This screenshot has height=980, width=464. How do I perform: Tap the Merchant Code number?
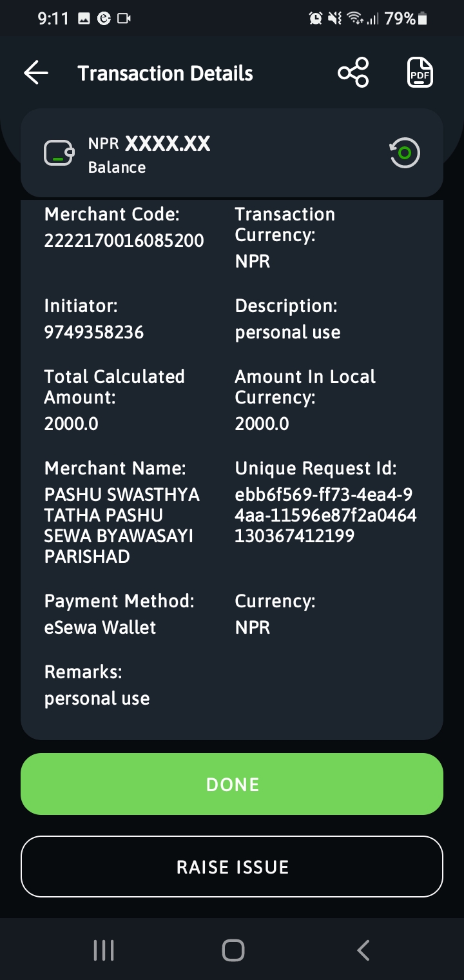click(x=124, y=240)
